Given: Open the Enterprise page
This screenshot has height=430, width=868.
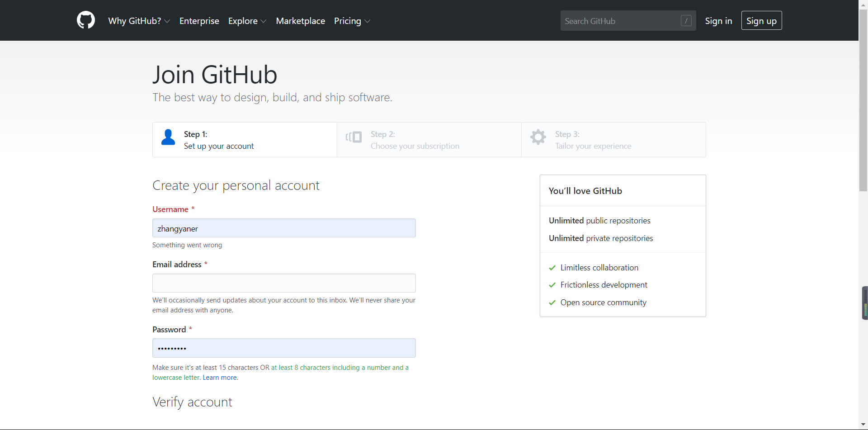Looking at the screenshot, I should pyautogui.click(x=199, y=21).
